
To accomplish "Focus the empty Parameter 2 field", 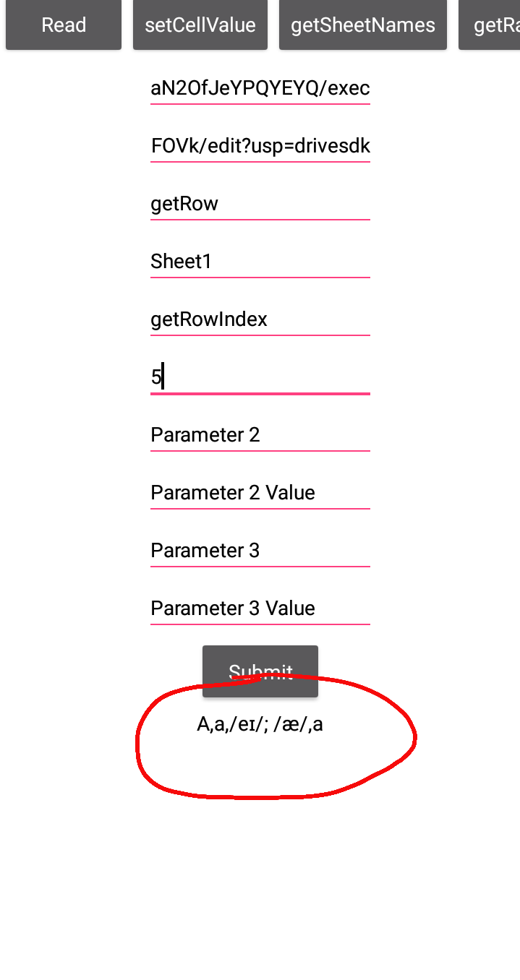I will 260,435.
